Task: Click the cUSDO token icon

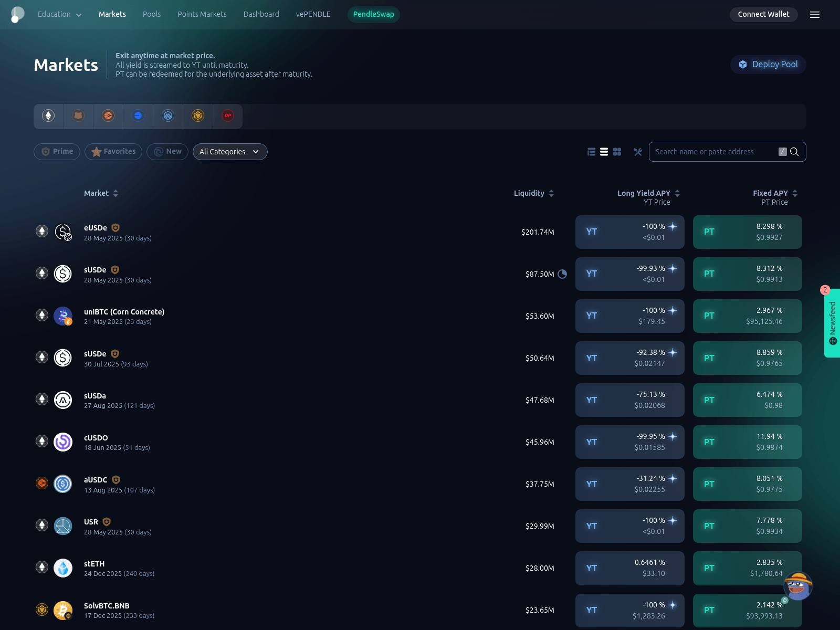Action: coord(63,442)
